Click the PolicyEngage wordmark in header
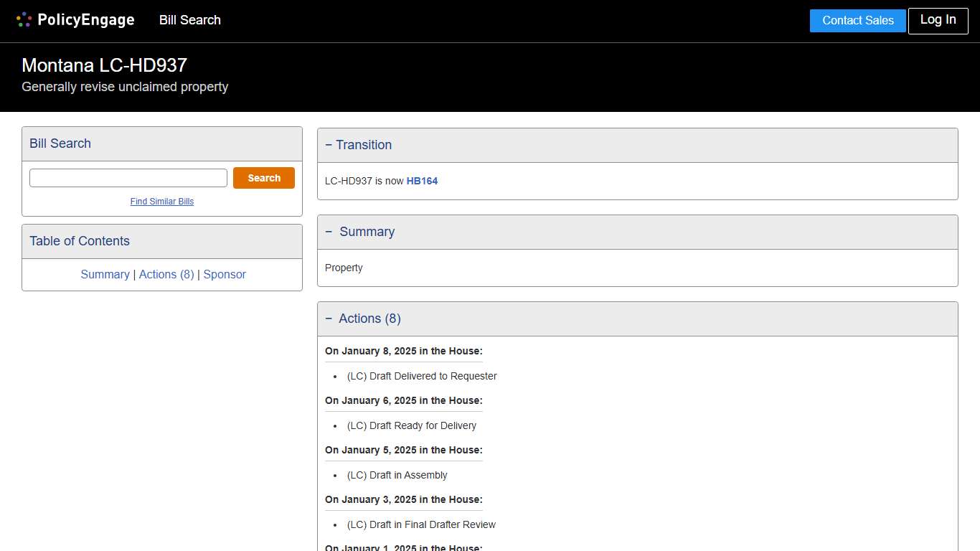This screenshot has height=551, width=980. pyautogui.click(x=85, y=20)
